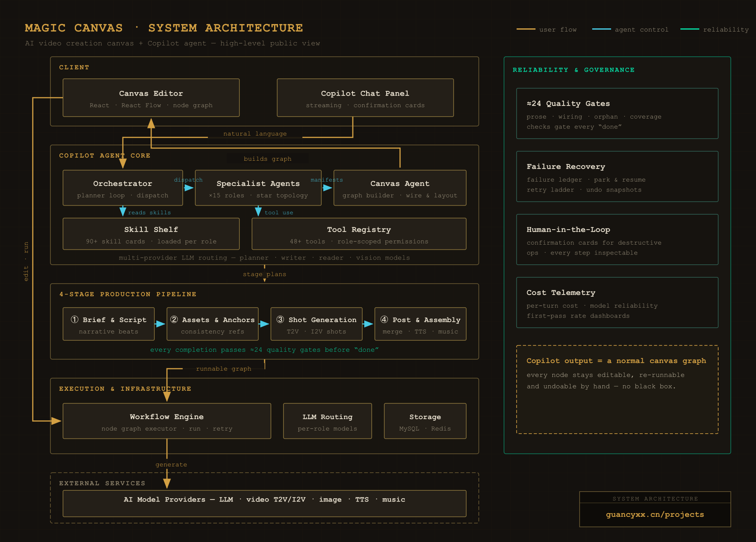This screenshot has width=756, height=542.
Task: Click the blue dispatch arrow after Orchestrator
Action: [x=189, y=188]
